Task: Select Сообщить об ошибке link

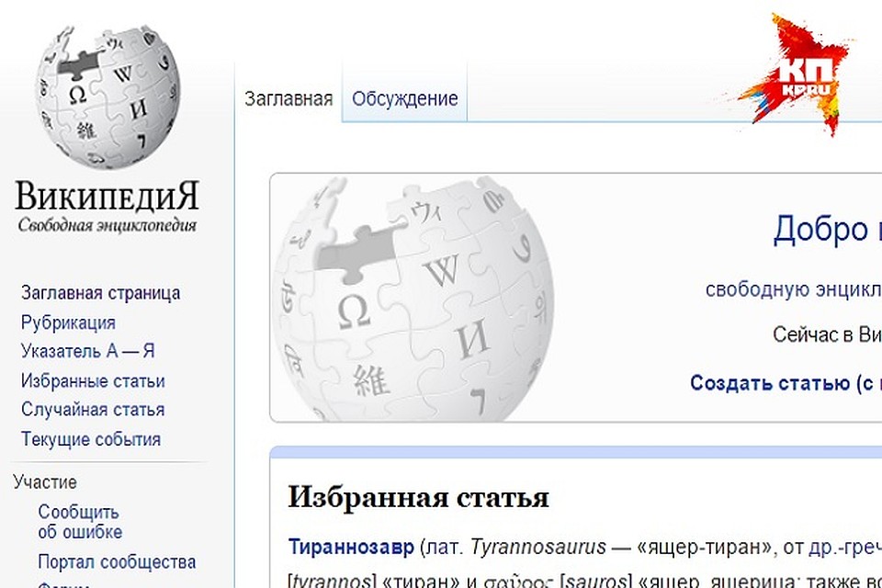Action: pyautogui.click(x=80, y=522)
